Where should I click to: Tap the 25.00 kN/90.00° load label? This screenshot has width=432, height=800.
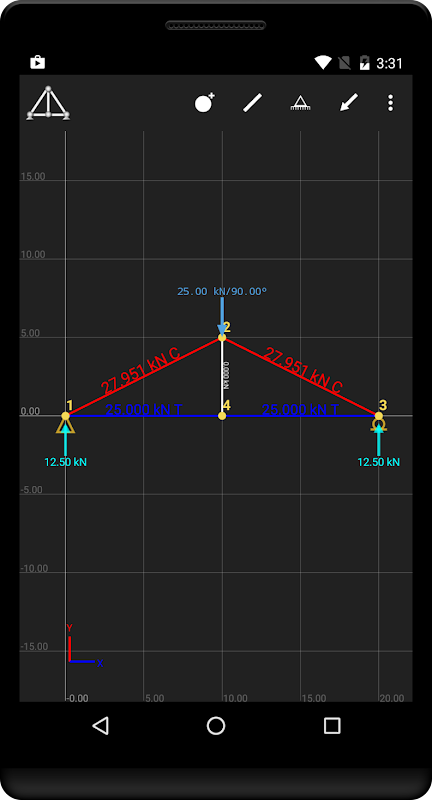point(222,291)
